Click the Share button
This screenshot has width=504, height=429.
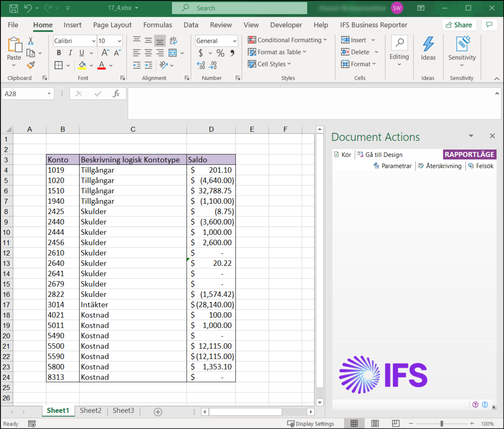tap(459, 25)
